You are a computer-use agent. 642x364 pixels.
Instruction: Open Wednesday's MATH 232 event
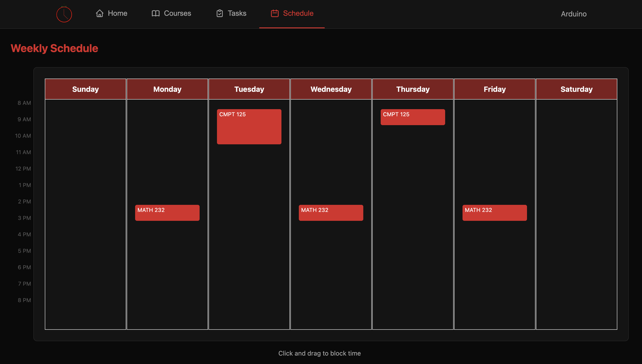331,213
